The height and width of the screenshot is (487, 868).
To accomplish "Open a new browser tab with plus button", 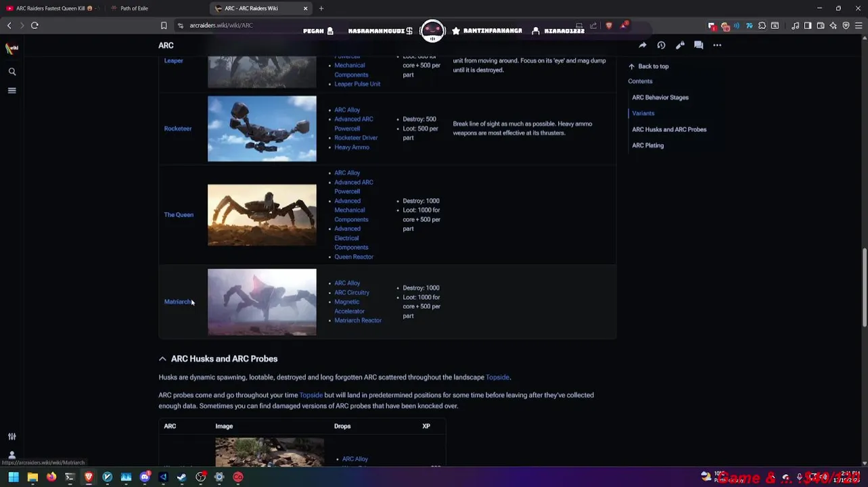I will point(321,8).
